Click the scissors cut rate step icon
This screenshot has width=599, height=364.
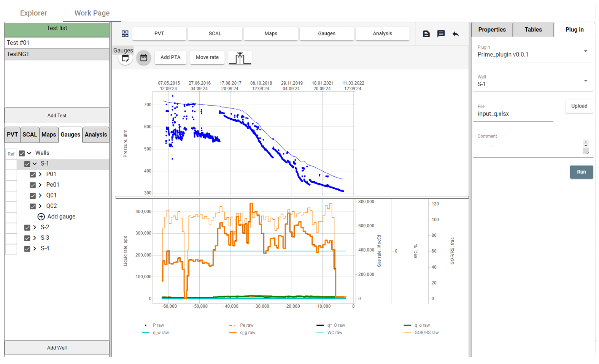240,58
